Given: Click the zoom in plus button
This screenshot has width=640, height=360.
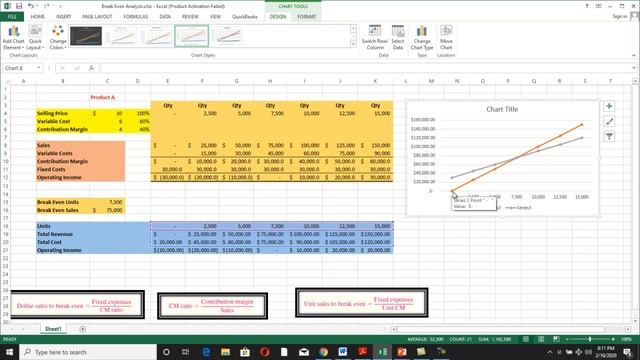Looking at the screenshot, I should coord(613,339).
